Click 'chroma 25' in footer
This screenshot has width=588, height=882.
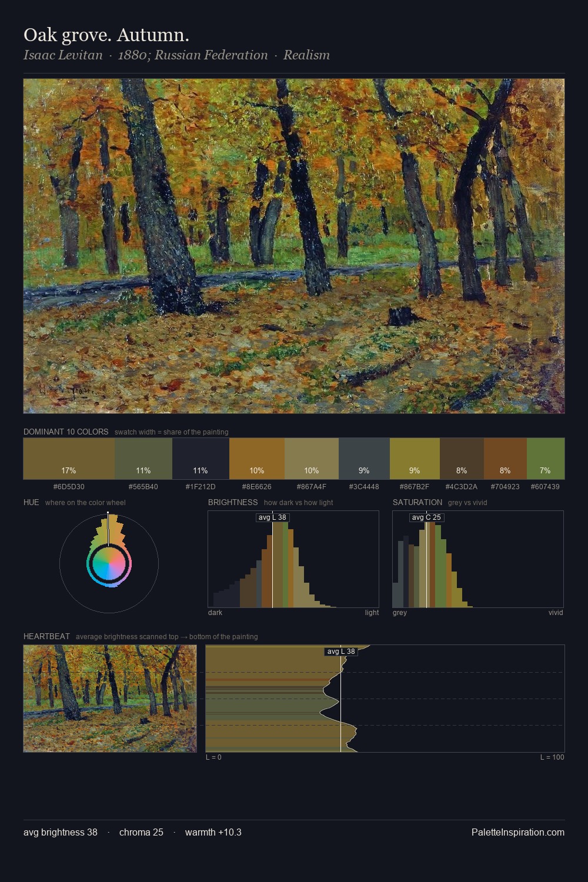click(x=141, y=832)
